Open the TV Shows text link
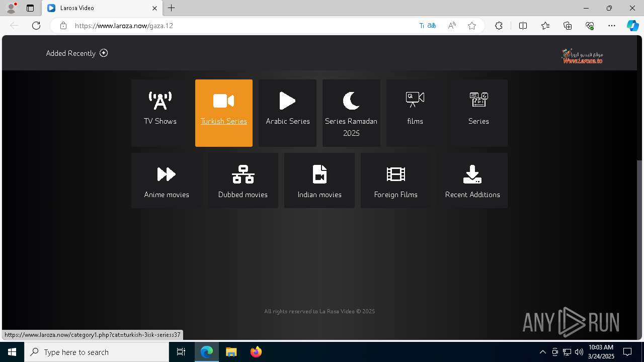The image size is (644, 362). click(160, 121)
